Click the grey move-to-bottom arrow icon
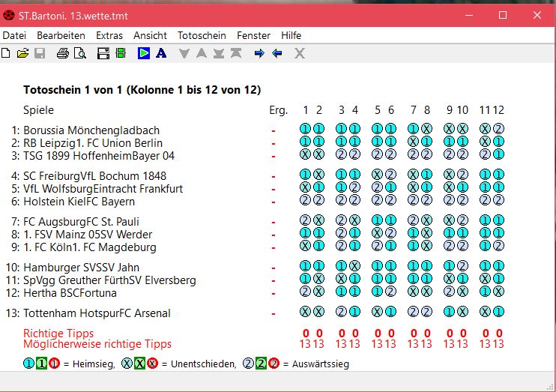The width and height of the screenshot is (556, 392). [219, 53]
